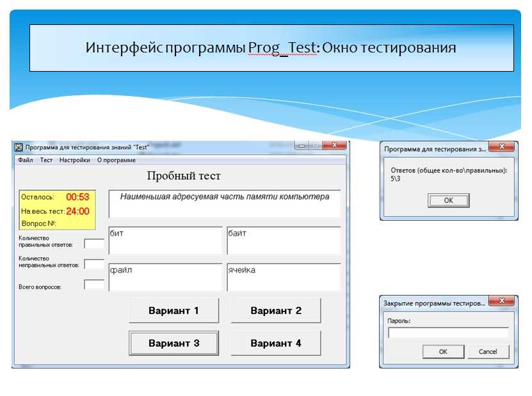532x396 pixels.
Task: Open the О программе menu
Action: 117,160
